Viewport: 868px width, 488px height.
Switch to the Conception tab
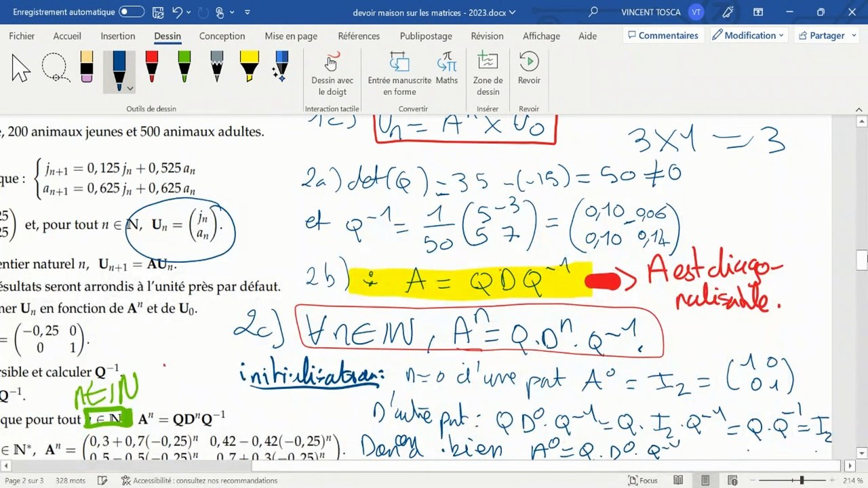coord(222,36)
